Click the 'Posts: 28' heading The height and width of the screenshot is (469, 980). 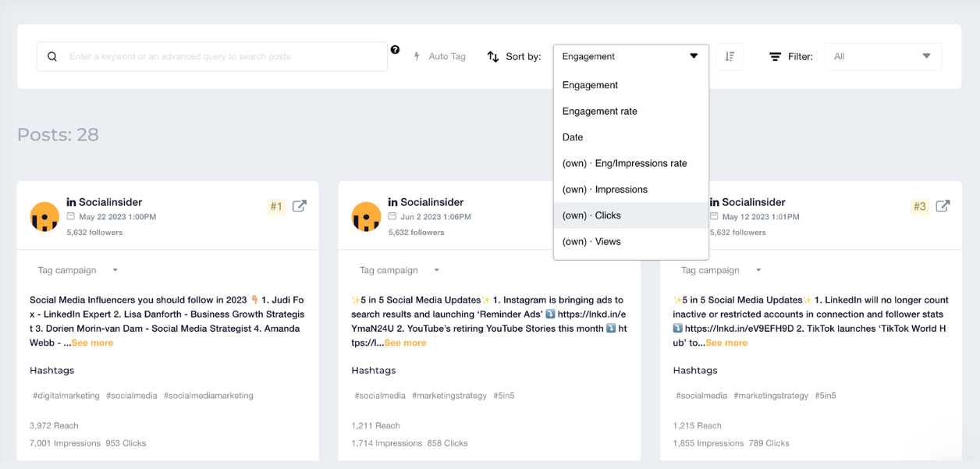(x=58, y=135)
